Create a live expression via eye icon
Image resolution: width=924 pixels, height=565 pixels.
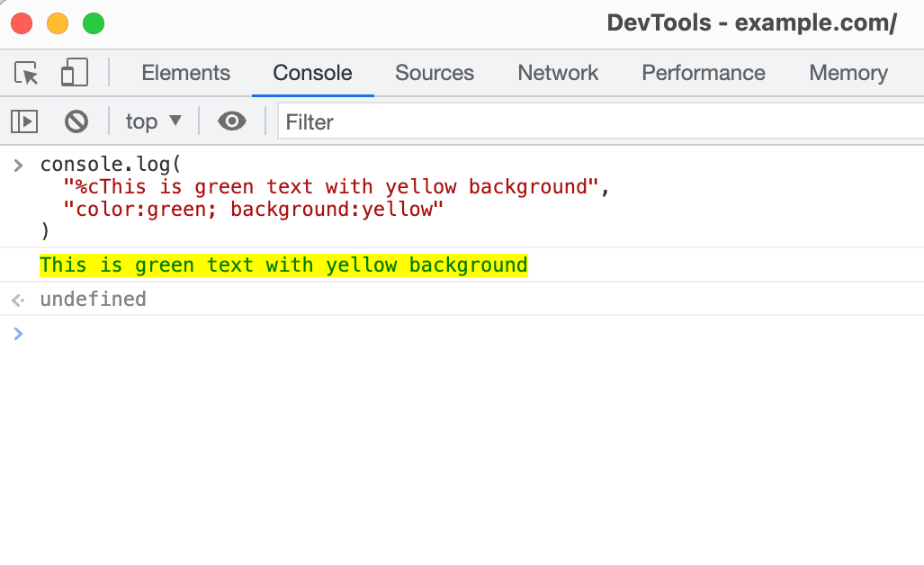231,121
